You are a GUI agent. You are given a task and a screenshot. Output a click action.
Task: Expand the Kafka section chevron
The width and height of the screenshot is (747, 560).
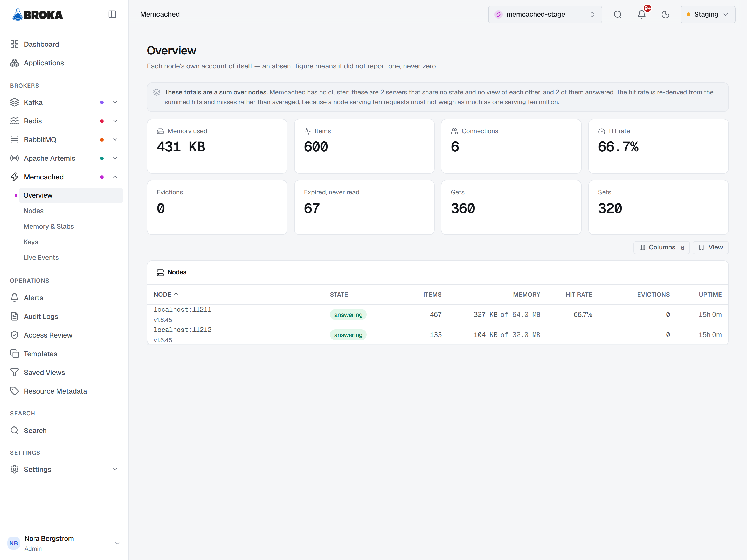pos(115,102)
